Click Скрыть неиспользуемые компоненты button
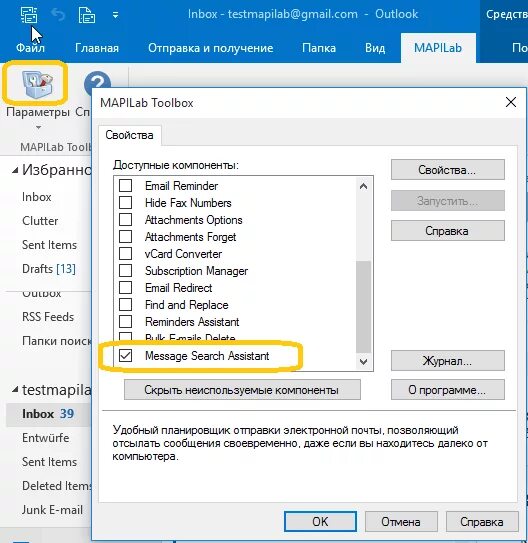This screenshot has height=543, width=528. (242, 390)
